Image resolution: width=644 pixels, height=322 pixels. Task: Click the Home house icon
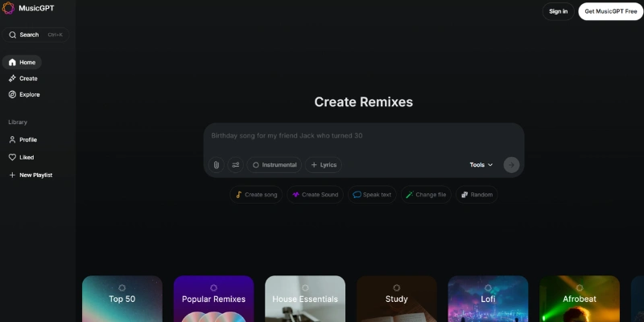pyautogui.click(x=12, y=63)
